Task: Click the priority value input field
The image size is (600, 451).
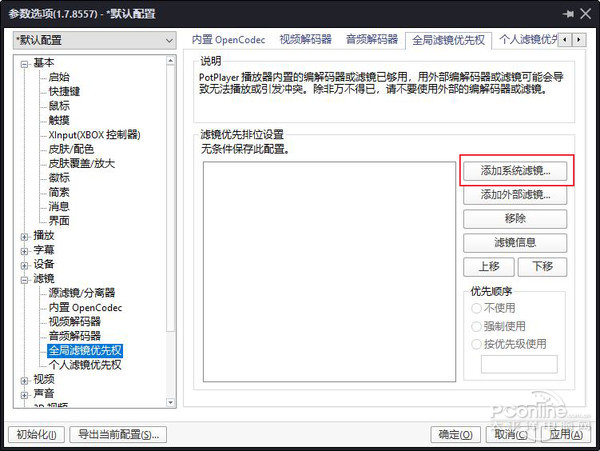Action: point(511,364)
